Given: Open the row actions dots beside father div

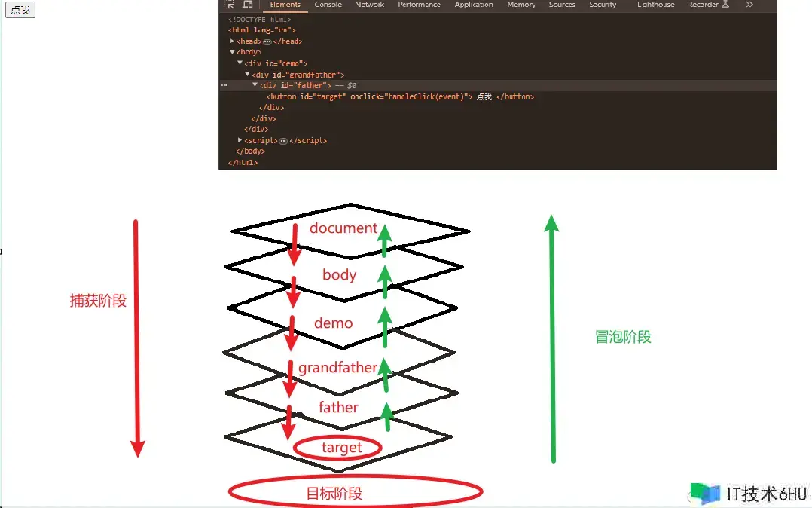Looking at the screenshot, I should click(224, 85).
